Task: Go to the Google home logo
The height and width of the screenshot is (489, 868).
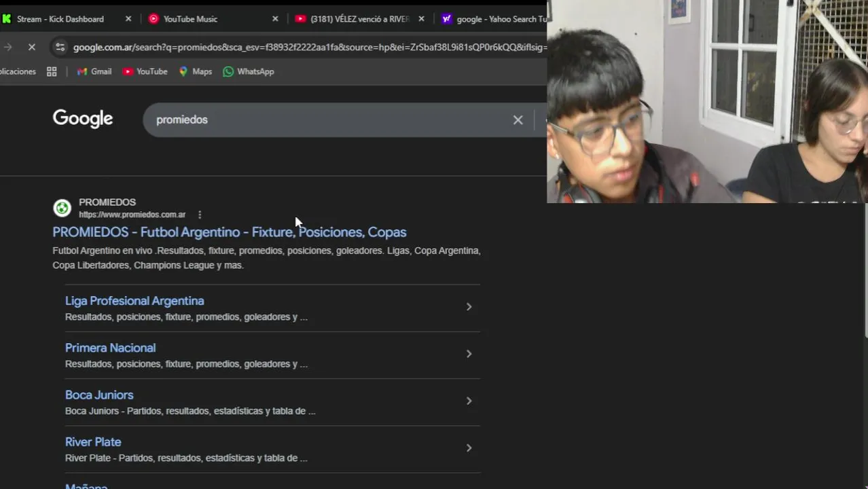Action: coord(83,119)
